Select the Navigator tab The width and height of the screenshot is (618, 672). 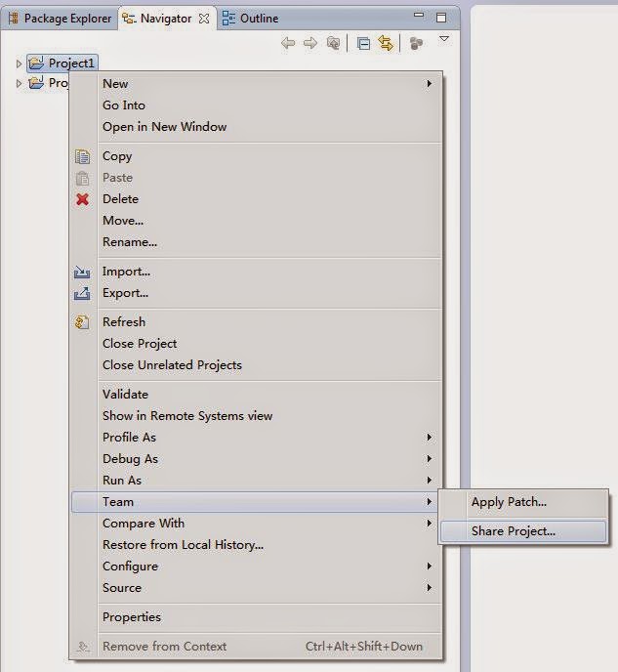[x=166, y=19]
